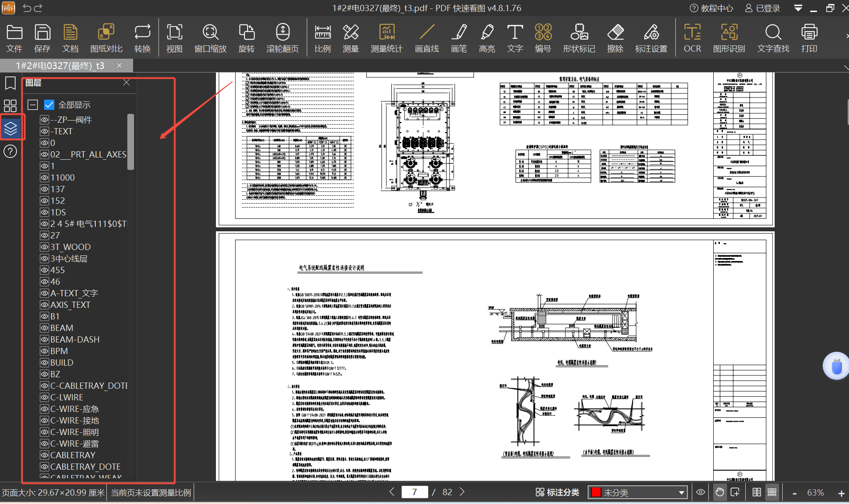This screenshot has height=504, width=849.
Task: Open the title bar dropdown arrow menu
Action: [x=798, y=8]
